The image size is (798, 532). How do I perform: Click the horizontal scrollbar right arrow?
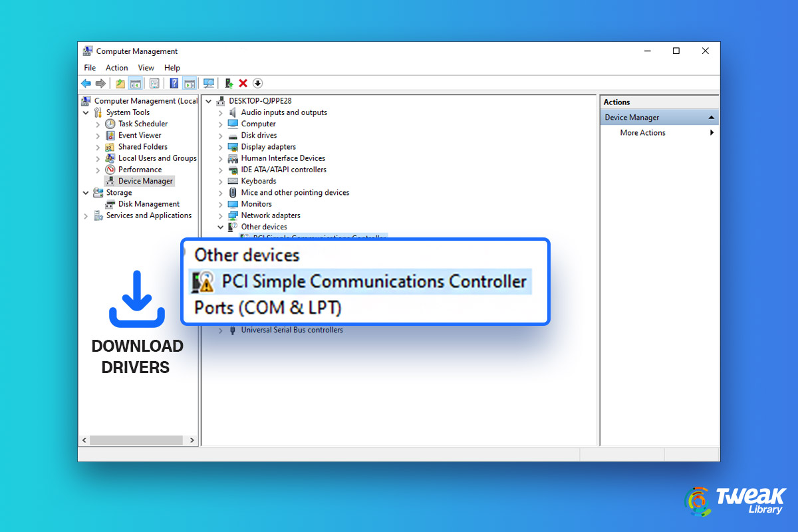tap(192, 440)
